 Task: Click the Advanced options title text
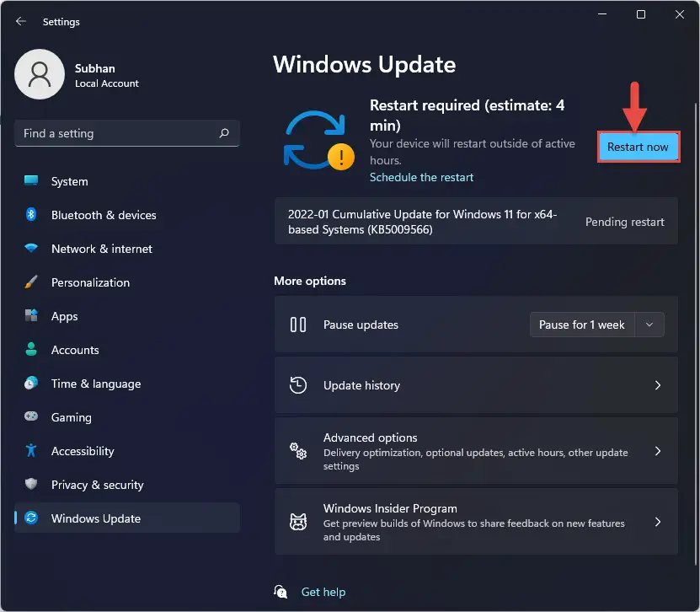370,438
